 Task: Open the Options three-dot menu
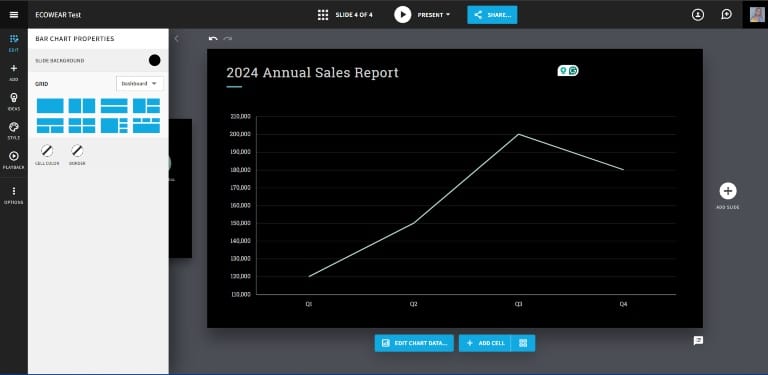click(14, 194)
